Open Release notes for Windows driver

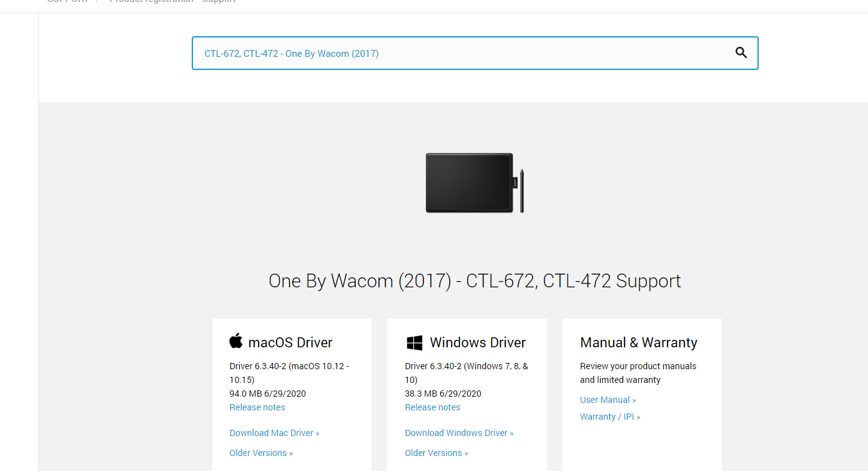pos(433,407)
